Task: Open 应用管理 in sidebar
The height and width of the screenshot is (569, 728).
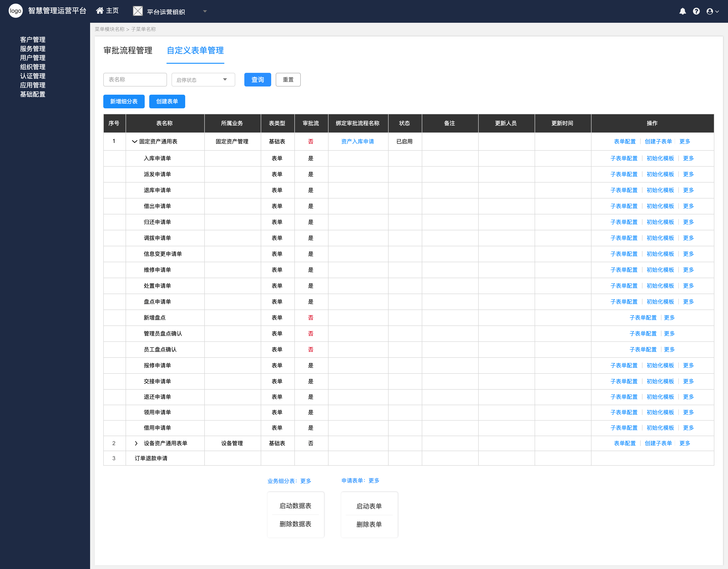Action: pos(33,85)
